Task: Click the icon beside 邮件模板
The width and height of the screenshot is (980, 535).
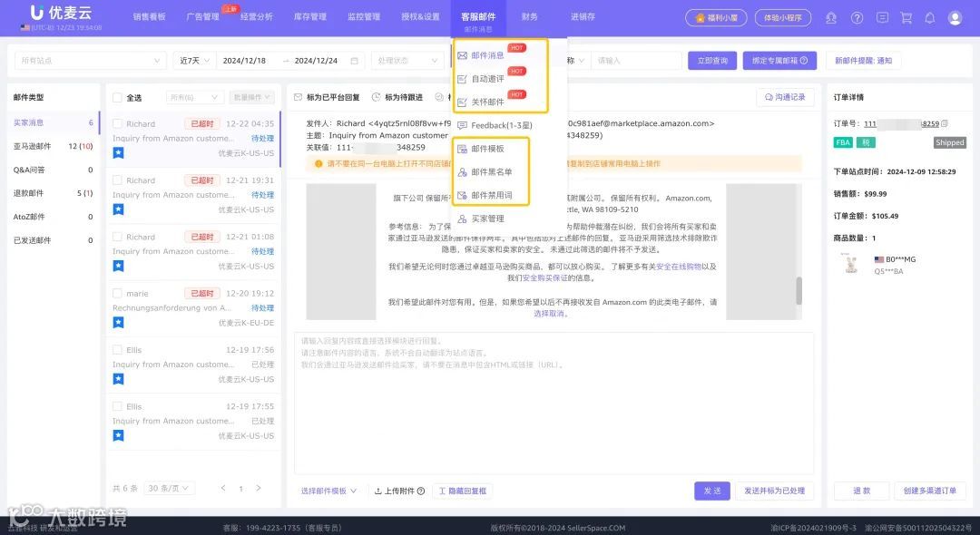Action: point(462,149)
